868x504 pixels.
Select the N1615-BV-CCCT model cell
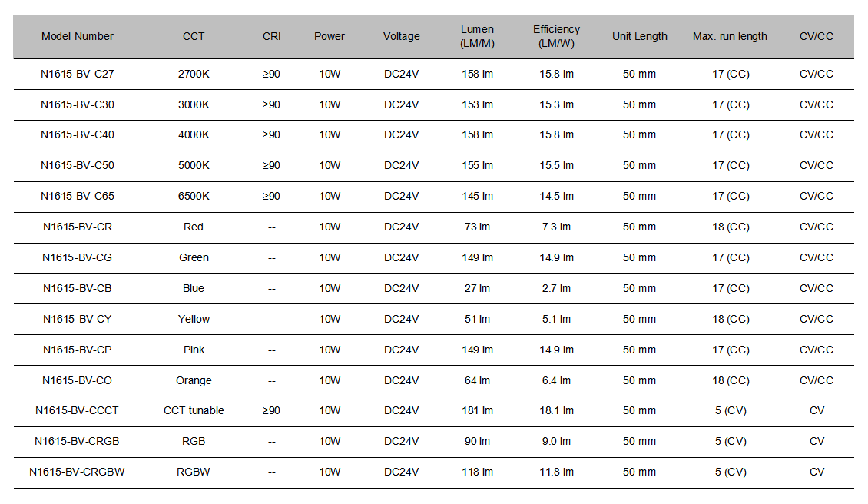pos(77,410)
